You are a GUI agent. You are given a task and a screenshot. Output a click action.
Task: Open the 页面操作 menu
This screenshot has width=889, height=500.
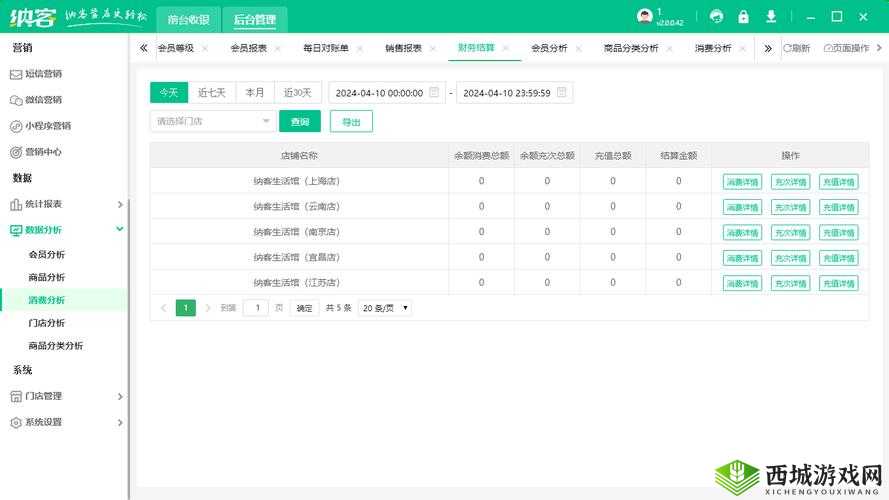click(846, 49)
